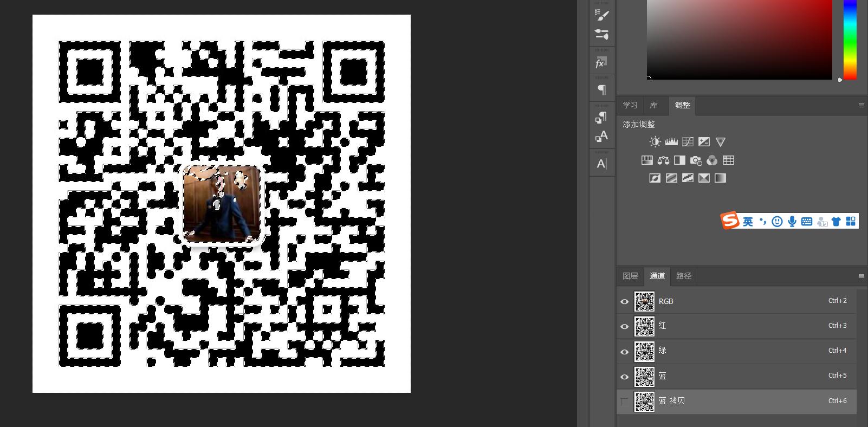Click the RGB channel name

click(x=666, y=302)
